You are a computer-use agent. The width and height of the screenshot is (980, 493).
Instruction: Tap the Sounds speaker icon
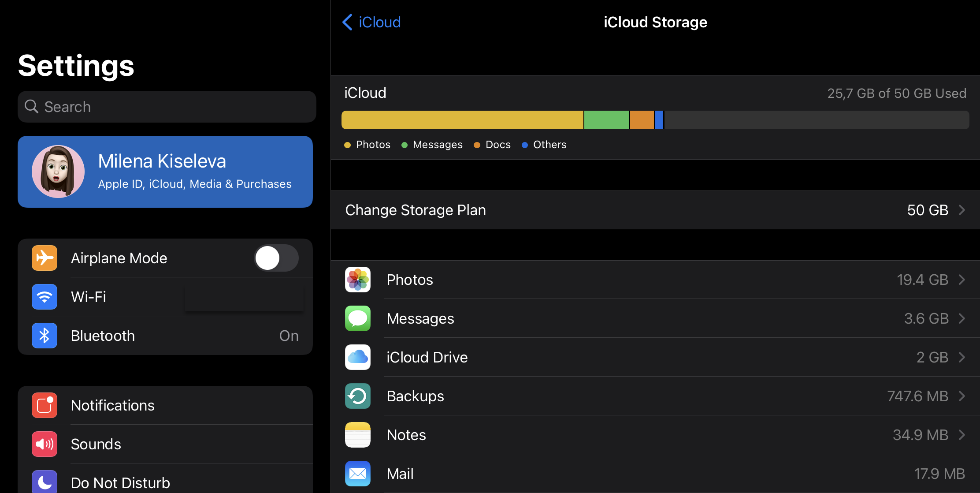(45, 444)
